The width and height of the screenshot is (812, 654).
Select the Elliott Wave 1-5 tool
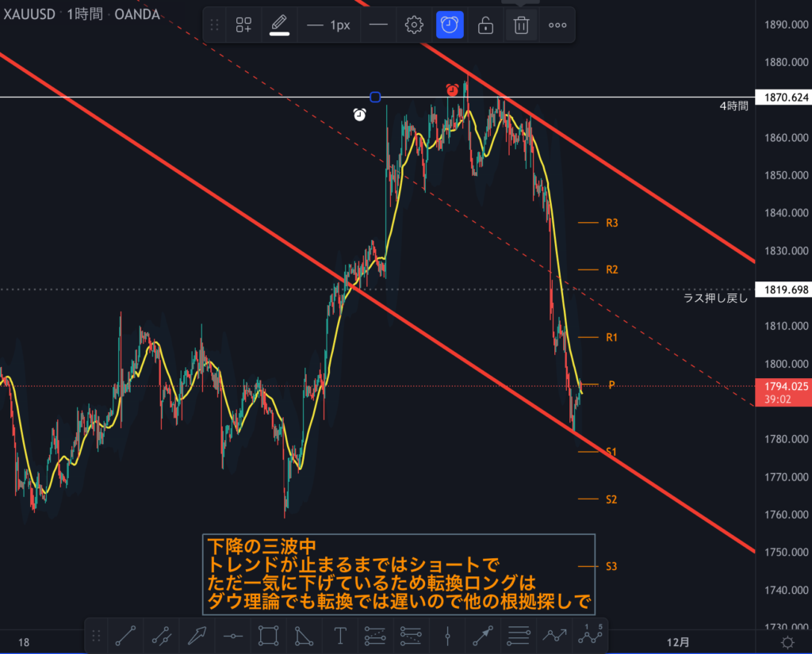pos(590,636)
